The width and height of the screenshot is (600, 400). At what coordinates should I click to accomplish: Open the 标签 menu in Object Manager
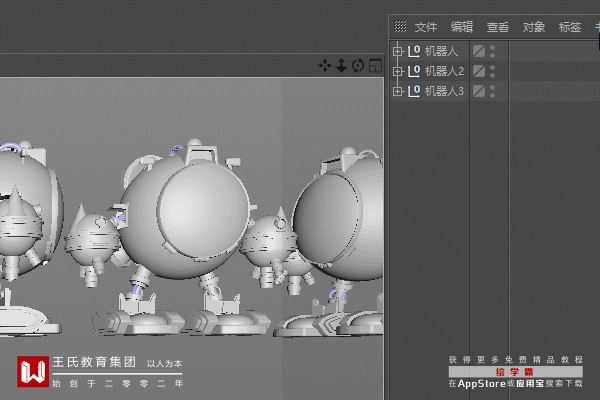[x=570, y=27]
